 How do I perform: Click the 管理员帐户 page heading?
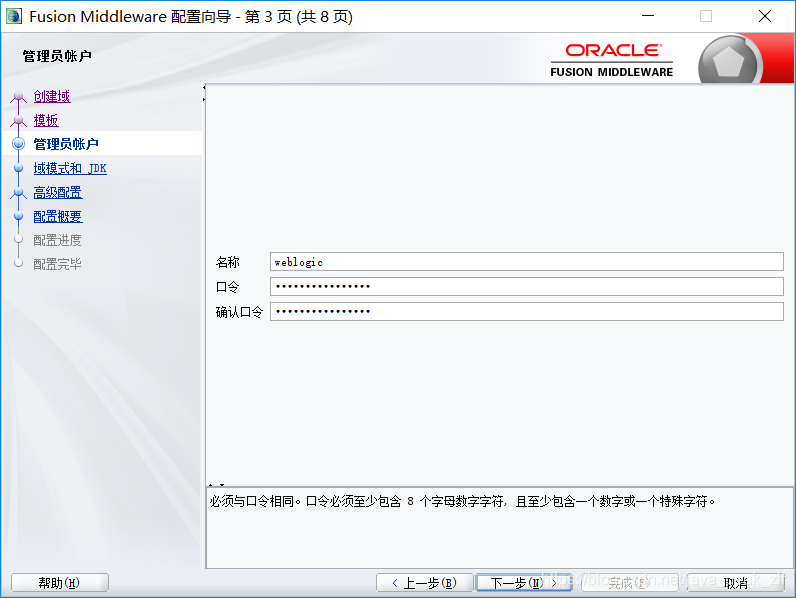(x=57, y=56)
